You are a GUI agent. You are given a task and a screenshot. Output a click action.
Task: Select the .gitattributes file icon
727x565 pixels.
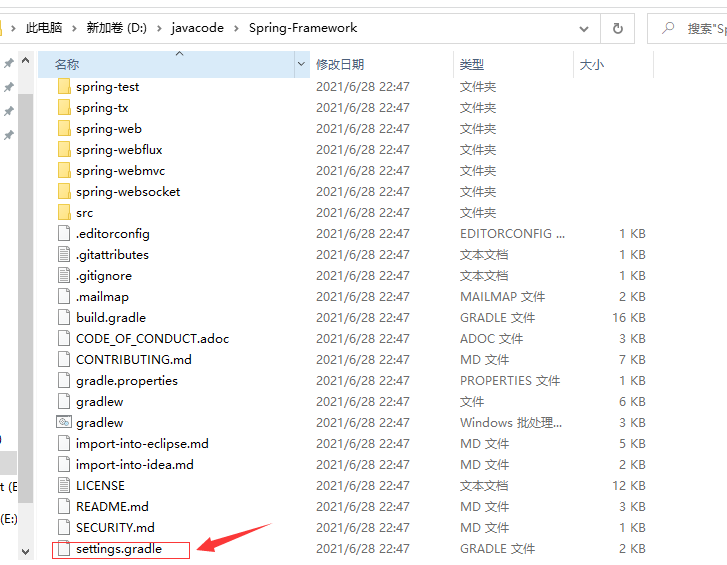[64, 254]
